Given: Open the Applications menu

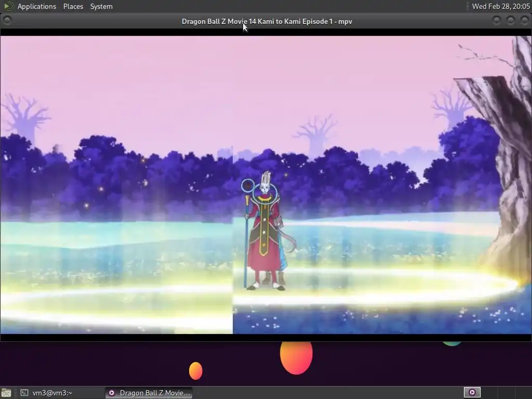Looking at the screenshot, I should point(37,6).
